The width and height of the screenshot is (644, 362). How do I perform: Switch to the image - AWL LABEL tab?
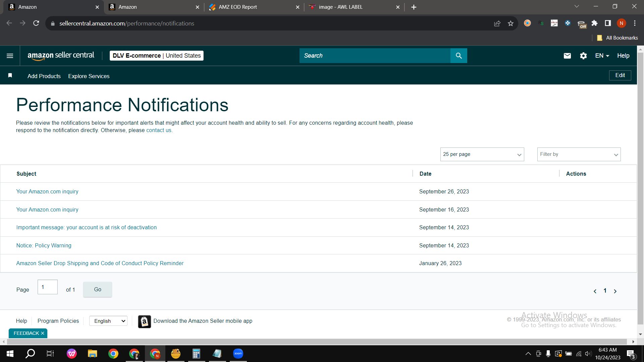[x=354, y=7]
